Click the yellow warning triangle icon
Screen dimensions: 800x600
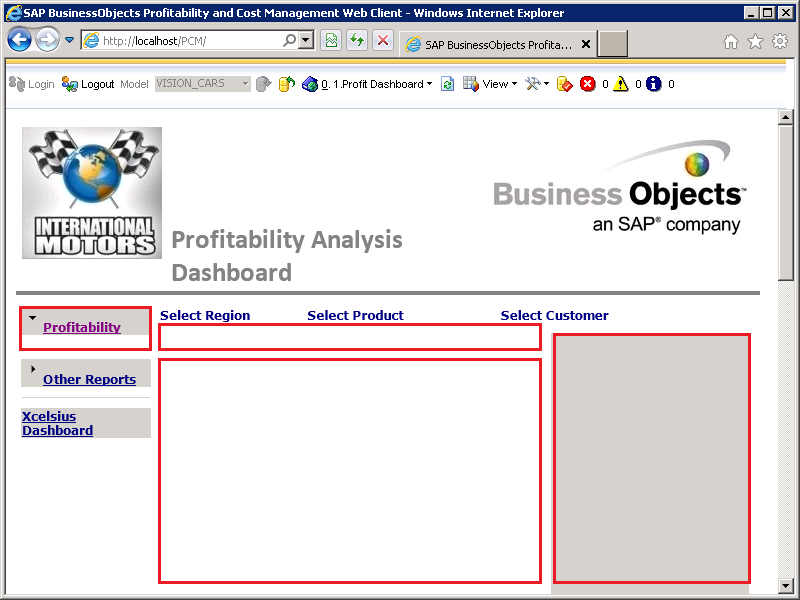(620, 84)
